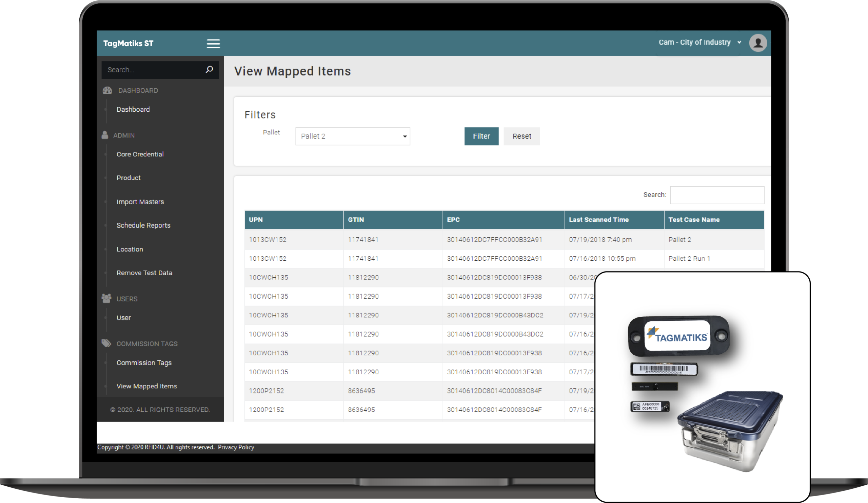This screenshot has height=503, width=868.
Task: Click the table Search input field
Action: [717, 195]
